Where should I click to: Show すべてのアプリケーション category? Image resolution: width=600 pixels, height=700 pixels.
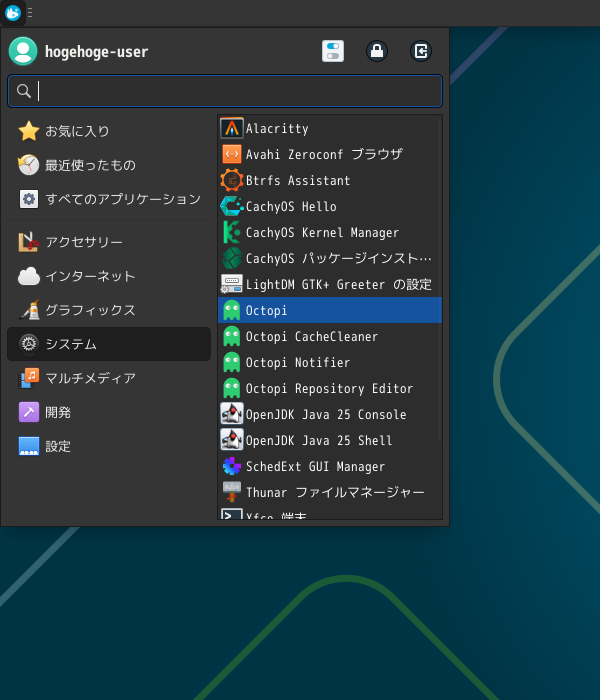click(x=109, y=199)
